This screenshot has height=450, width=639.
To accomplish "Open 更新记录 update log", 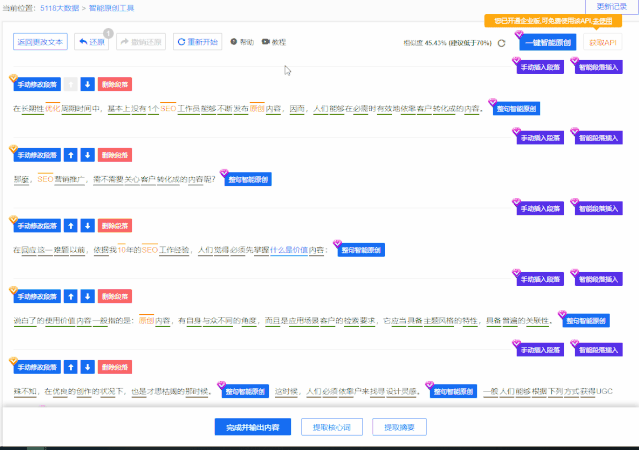I will pyautogui.click(x=611, y=7).
